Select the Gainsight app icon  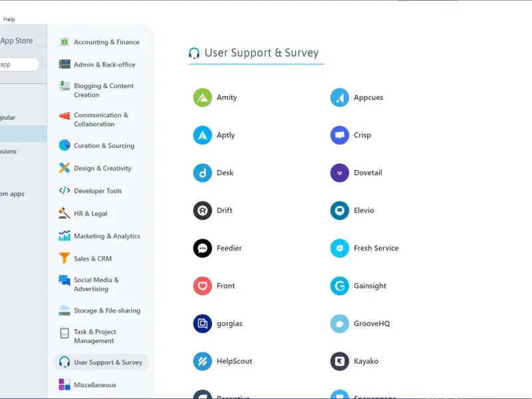[x=340, y=286]
